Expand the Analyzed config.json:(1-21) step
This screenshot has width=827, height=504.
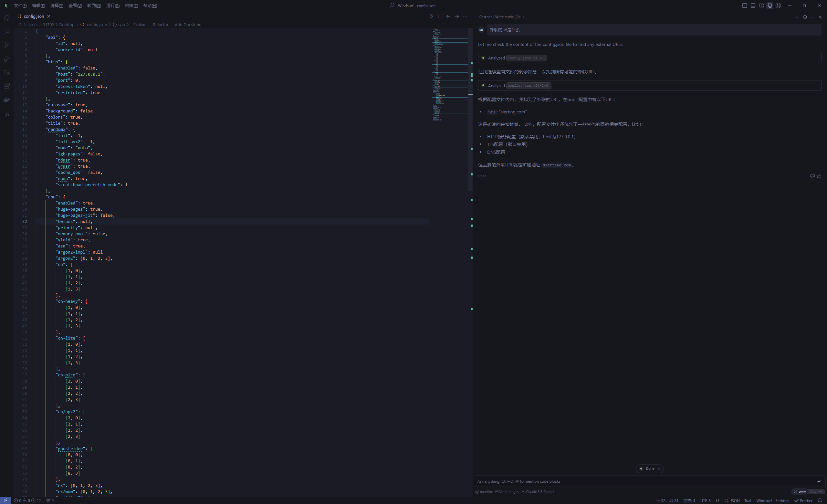(649, 58)
